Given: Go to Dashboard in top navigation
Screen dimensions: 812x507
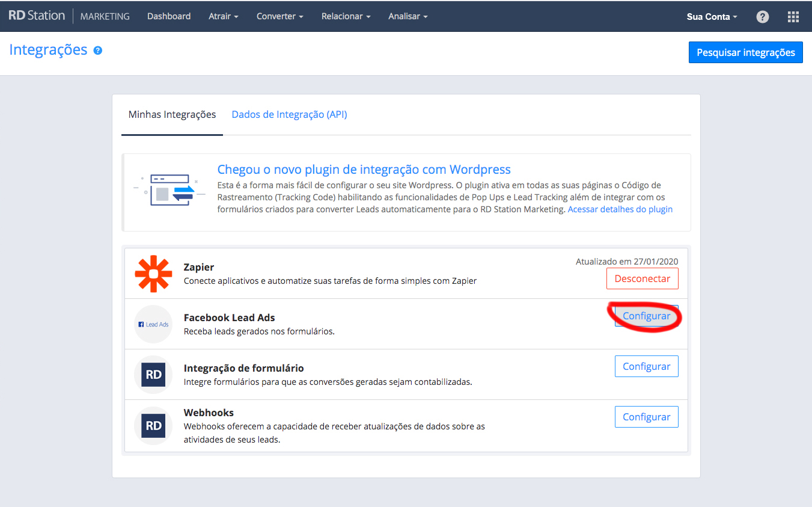Looking at the screenshot, I should 169,16.
